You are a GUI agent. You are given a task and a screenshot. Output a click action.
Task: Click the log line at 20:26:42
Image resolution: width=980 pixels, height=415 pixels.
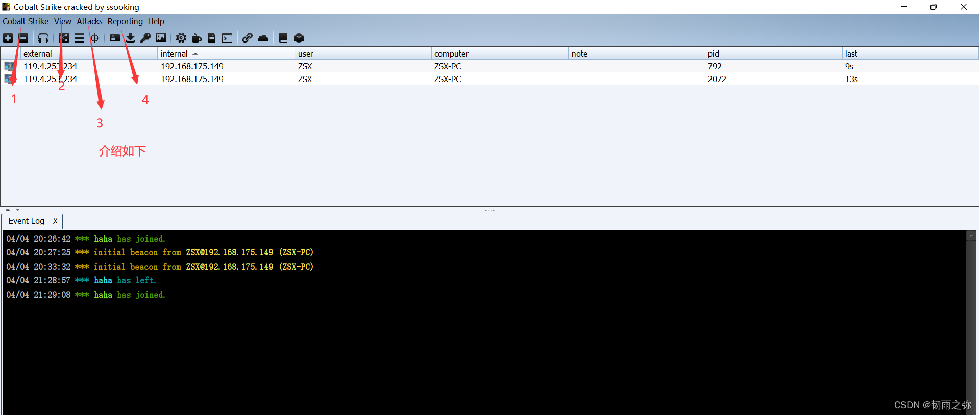click(86, 239)
